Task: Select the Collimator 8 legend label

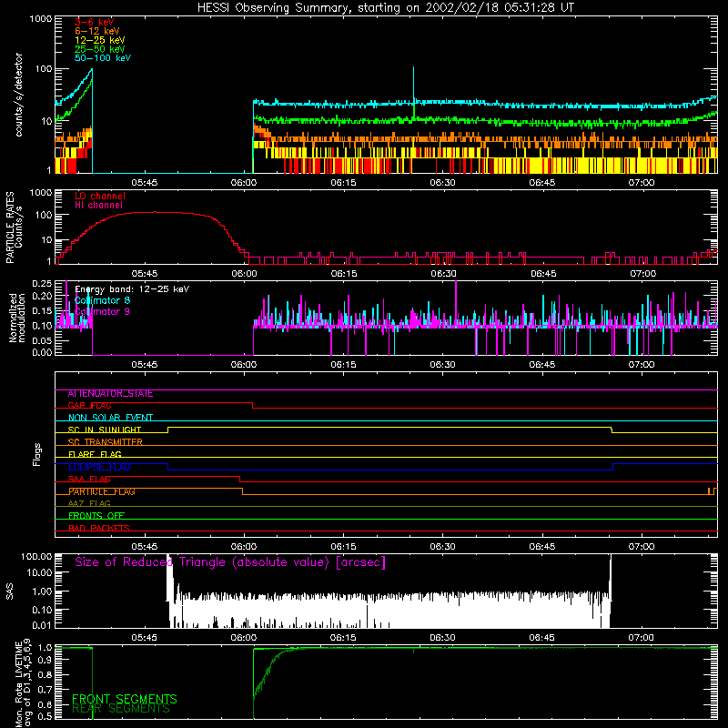Action: pos(102,300)
